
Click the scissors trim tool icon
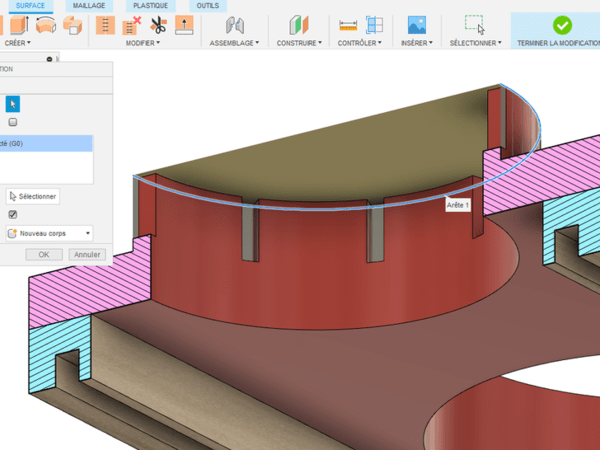tap(157, 25)
